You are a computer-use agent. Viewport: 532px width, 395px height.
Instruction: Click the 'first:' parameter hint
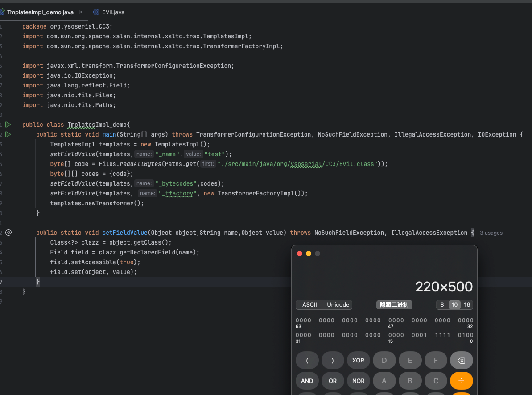click(208, 164)
